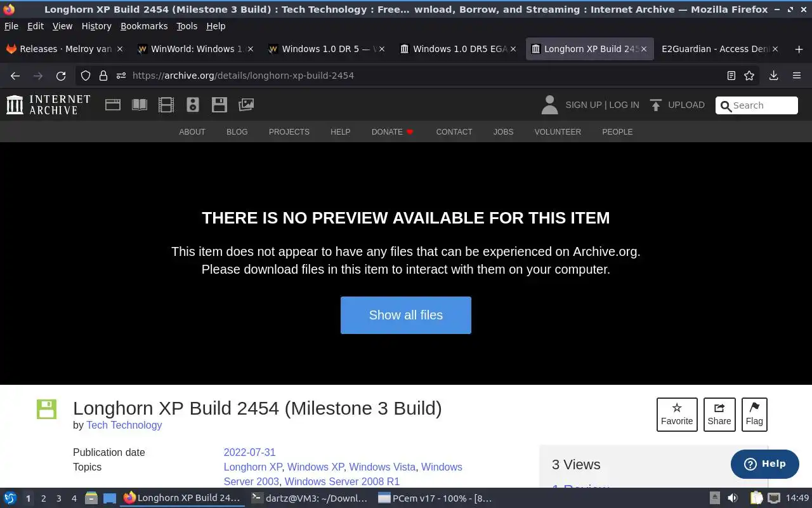
Task: Open the Texts/Books media type icon
Action: (140, 105)
